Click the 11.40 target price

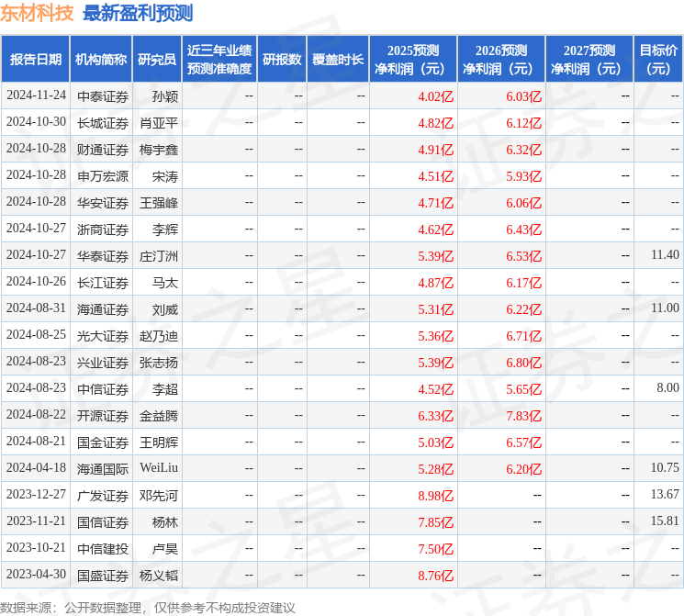tap(666, 254)
